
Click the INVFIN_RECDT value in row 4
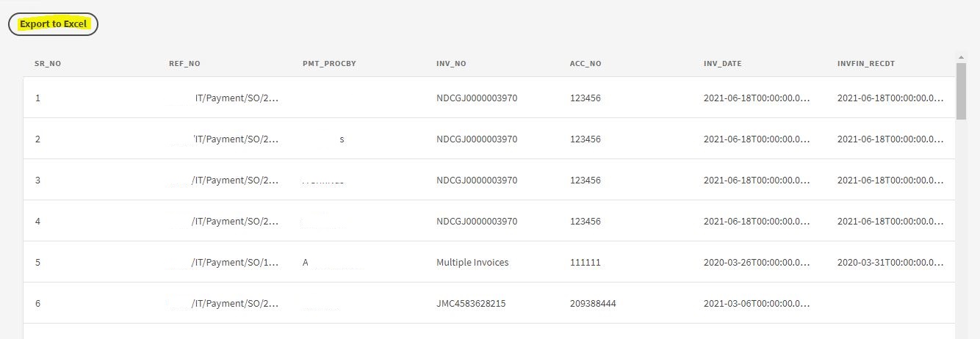coord(890,221)
